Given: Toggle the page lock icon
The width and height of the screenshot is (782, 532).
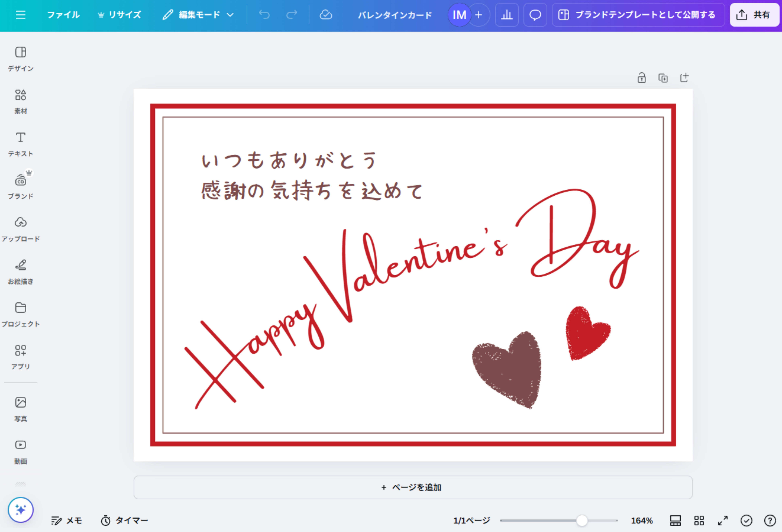Looking at the screenshot, I should (x=641, y=78).
